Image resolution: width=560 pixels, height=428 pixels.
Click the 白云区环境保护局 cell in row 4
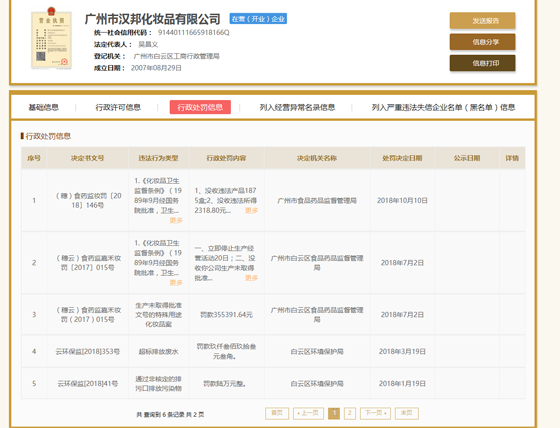coord(317,352)
